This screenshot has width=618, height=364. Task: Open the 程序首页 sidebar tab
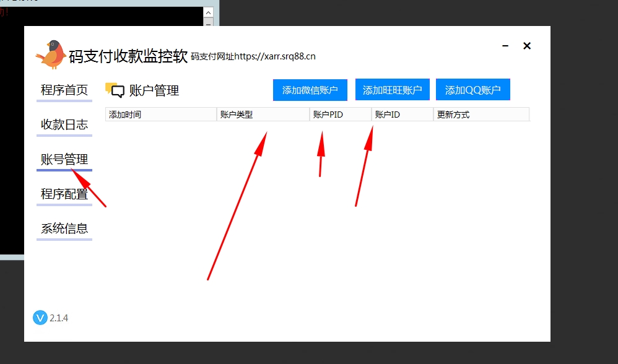click(64, 90)
